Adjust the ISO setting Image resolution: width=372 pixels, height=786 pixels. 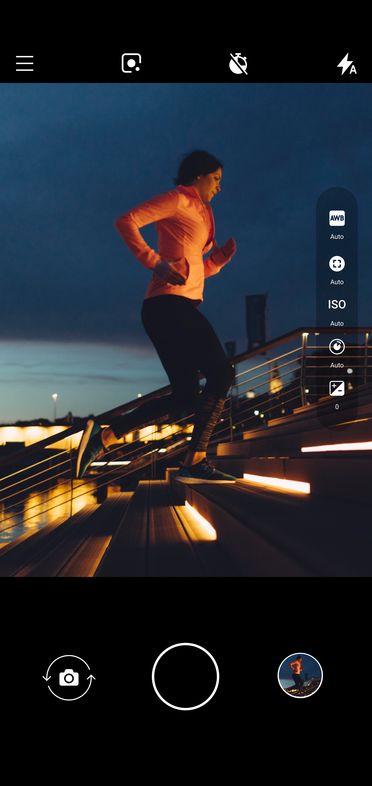click(337, 304)
